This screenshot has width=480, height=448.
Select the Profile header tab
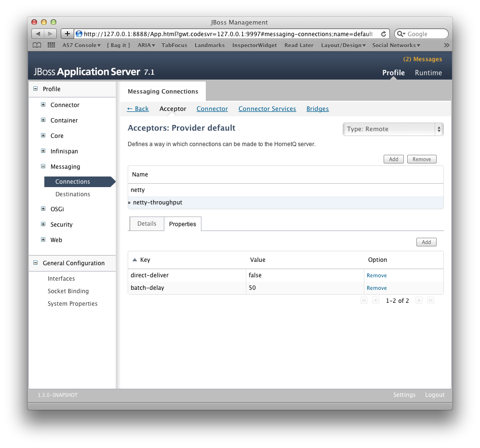393,72
